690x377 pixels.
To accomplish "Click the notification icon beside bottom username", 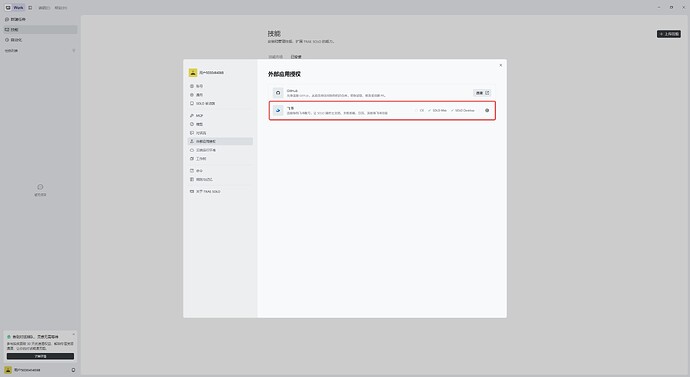I will coord(73,370).
